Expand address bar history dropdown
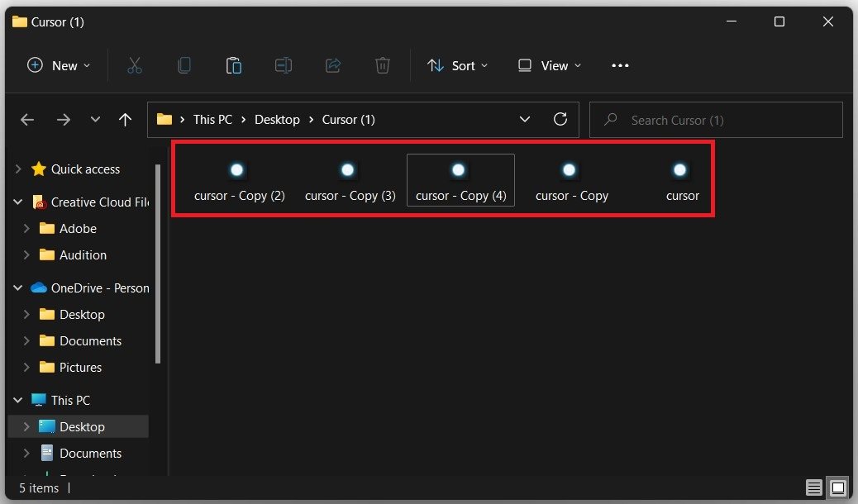The width and height of the screenshot is (858, 504). pos(524,119)
